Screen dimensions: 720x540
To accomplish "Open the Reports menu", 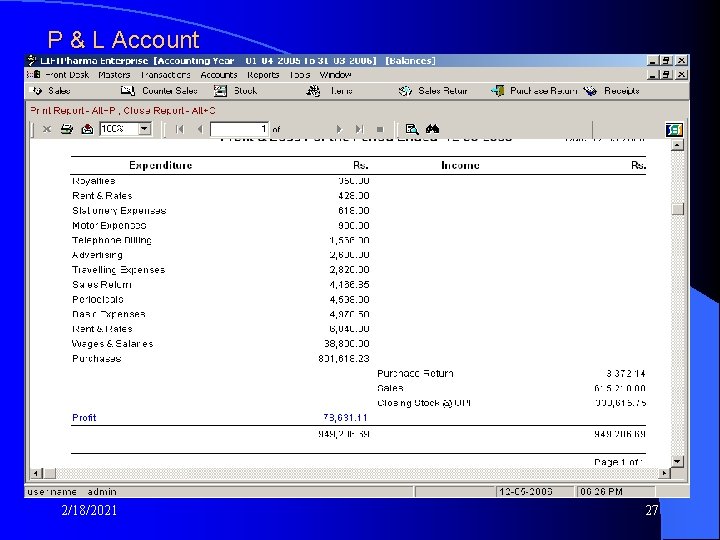I will tap(263, 75).
